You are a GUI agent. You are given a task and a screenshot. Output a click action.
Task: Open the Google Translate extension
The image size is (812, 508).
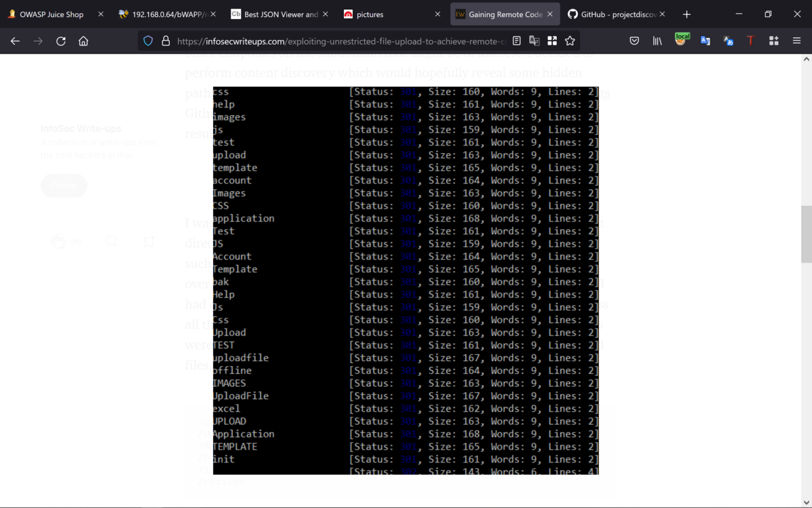coord(705,41)
